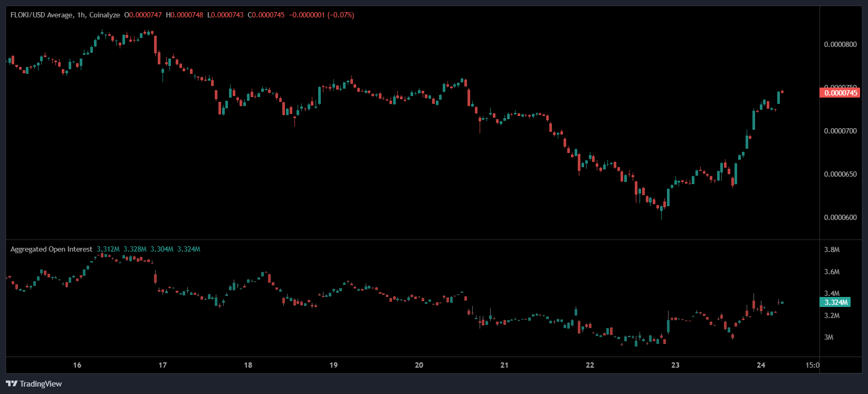Select date 21 on the time axis
The height and width of the screenshot is (394, 868).
point(504,365)
